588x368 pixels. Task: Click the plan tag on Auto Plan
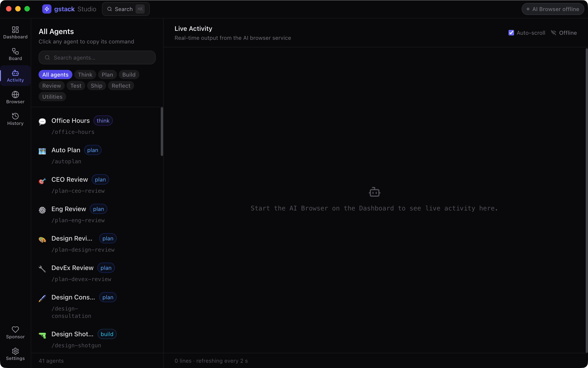[x=93, y=150]
